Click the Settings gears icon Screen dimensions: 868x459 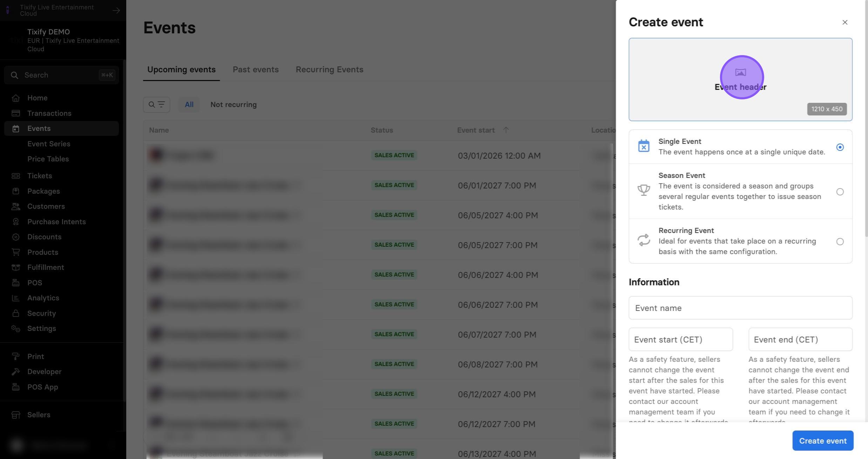15,328
